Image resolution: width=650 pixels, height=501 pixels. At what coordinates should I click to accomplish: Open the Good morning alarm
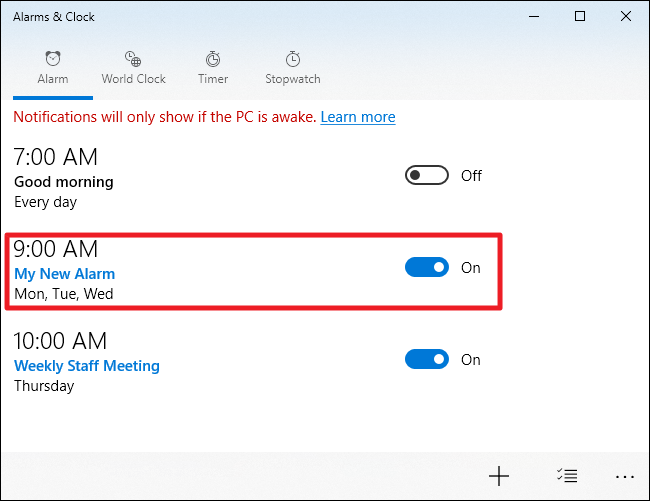63,182
